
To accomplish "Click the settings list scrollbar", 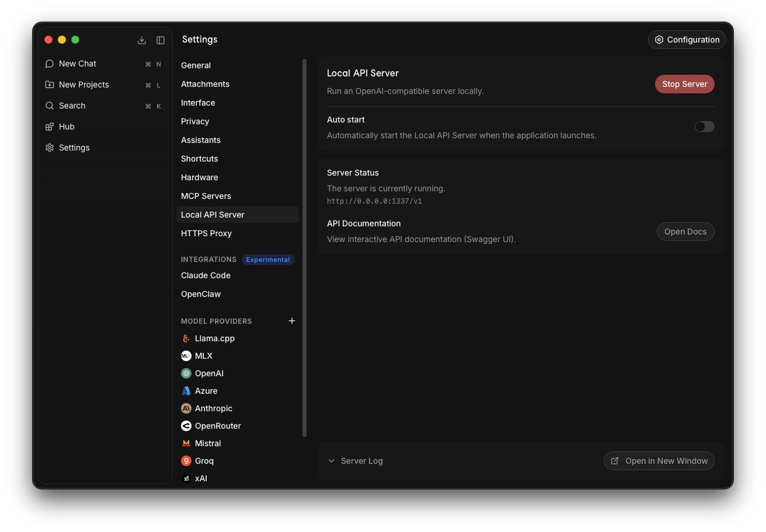I will (304, 247).
